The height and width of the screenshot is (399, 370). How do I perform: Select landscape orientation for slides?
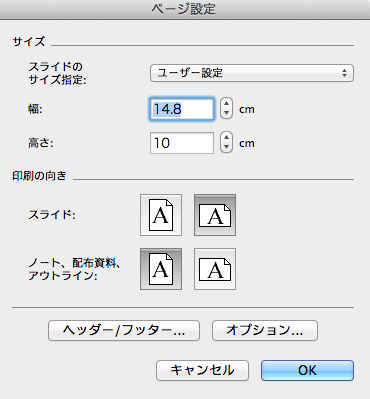click(215, 215)
